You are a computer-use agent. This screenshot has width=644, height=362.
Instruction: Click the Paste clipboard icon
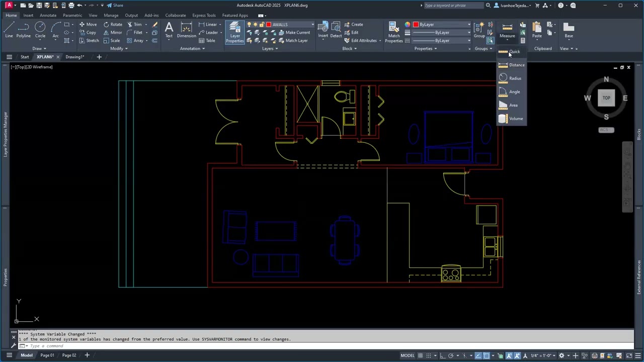537,30
